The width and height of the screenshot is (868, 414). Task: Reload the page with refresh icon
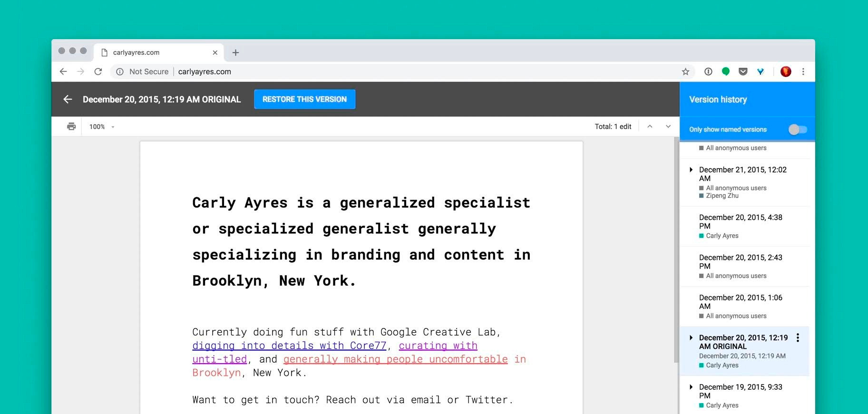[x=98, y=72]
